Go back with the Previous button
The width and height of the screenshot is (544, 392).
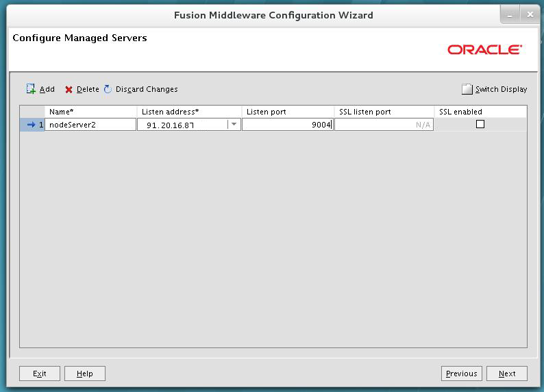tap(461, 373)
